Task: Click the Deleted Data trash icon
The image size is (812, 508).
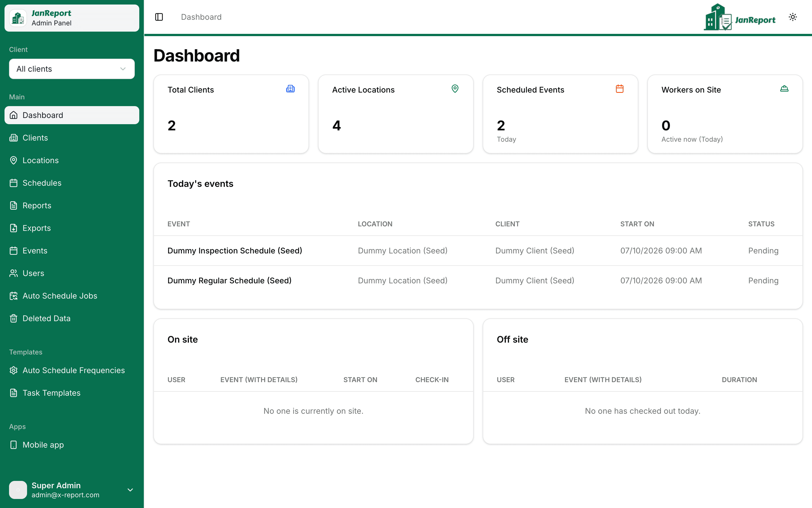Action: tap(14, 318)
